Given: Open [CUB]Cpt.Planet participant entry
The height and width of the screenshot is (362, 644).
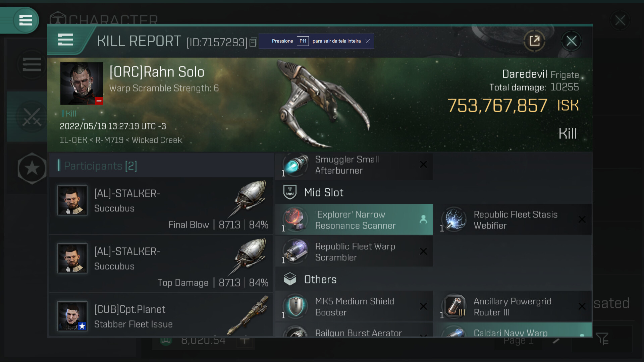Looking at the screenshot, I should coord(161,315).
